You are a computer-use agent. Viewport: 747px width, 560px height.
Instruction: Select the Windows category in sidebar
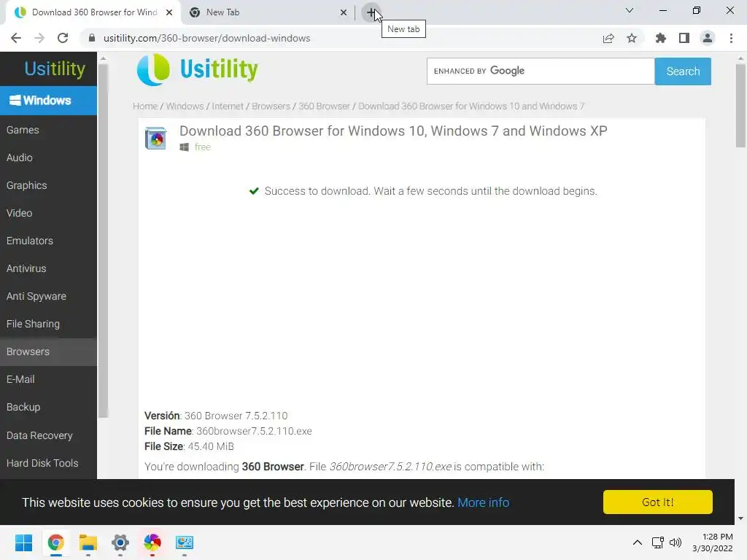(48, 101)
